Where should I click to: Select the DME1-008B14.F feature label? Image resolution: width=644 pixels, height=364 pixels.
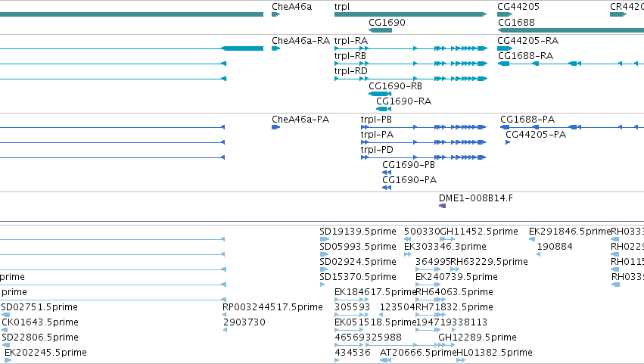[x=475, y=198]
